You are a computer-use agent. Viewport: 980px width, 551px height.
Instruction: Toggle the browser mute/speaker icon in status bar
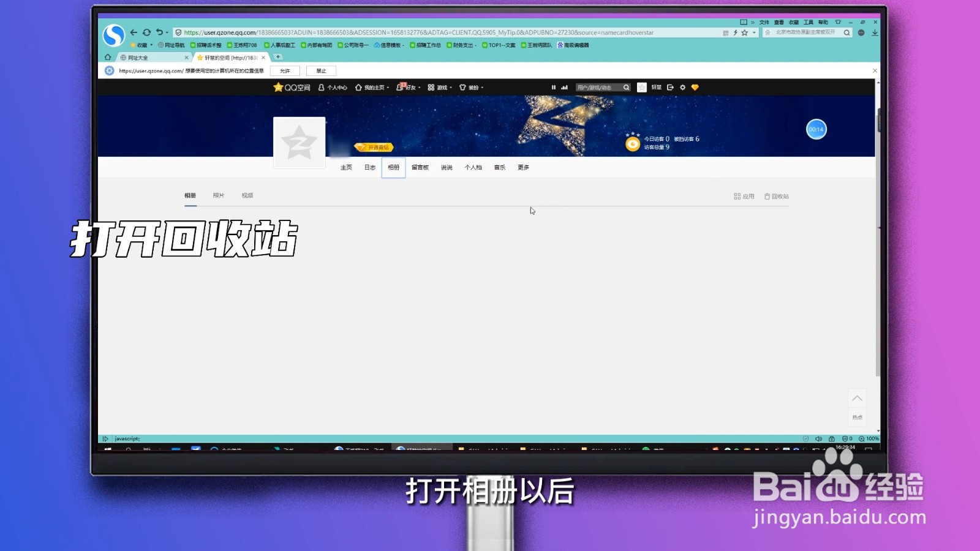(x=820, y=438)
